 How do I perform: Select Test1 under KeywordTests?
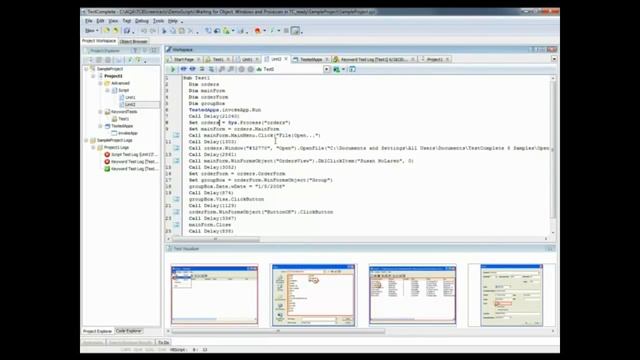[x=123, y=119]
